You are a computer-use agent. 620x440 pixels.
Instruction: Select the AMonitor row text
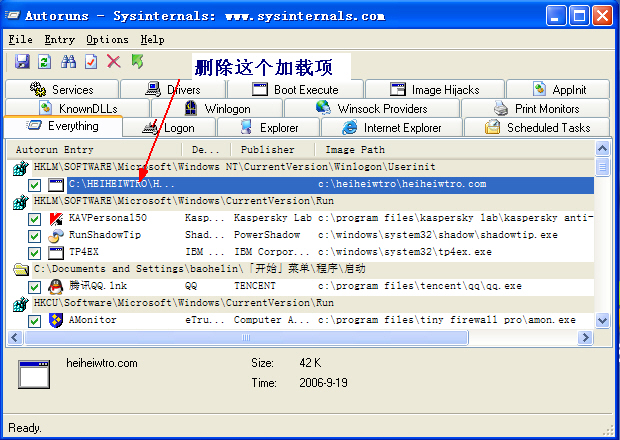[x=93, y=320]
